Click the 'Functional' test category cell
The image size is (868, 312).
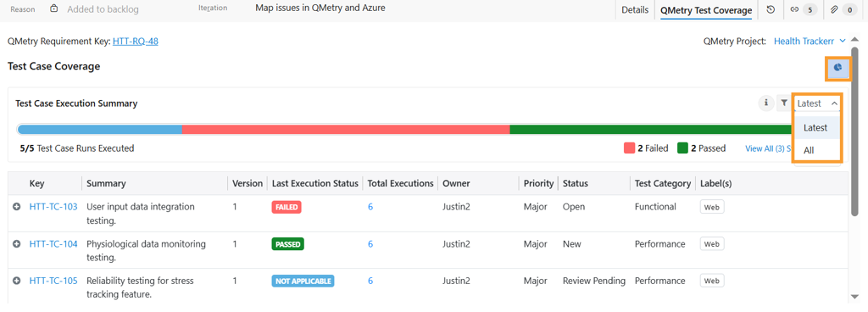pos(655,206)
